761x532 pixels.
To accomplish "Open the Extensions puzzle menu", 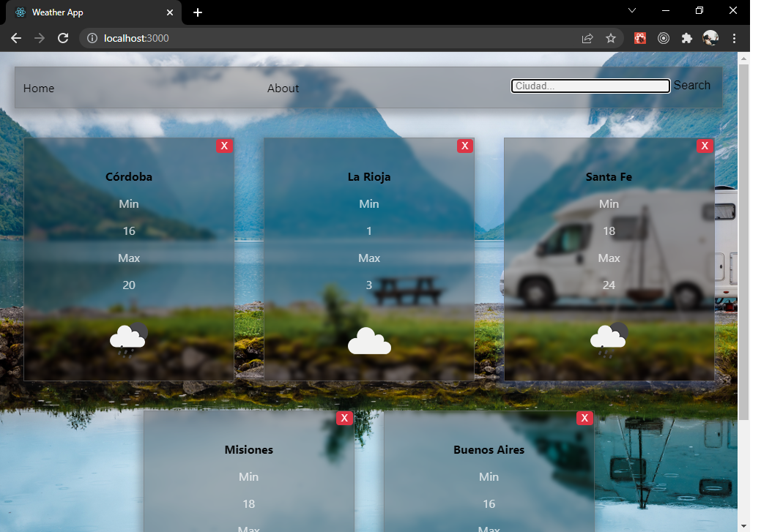I will click(687, 38).
